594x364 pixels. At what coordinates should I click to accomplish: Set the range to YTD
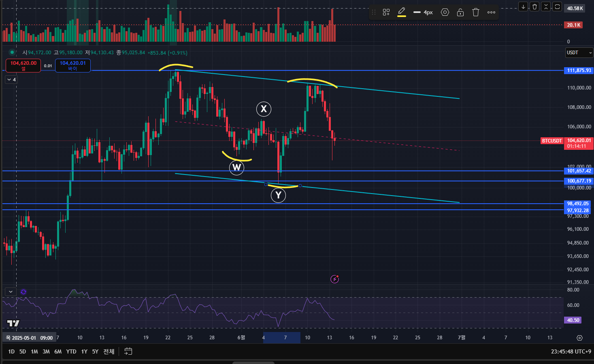[x=71, y=351]
